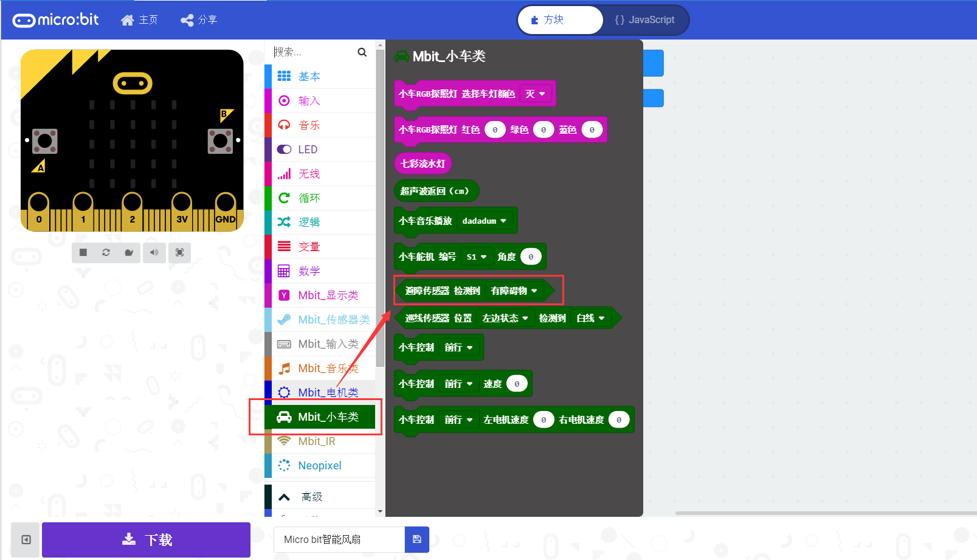Screen dimensions: 977x560
Task: Open 有障碍物 obstacle dropdown
Action: pyautogui.click(x=514, y=291)
